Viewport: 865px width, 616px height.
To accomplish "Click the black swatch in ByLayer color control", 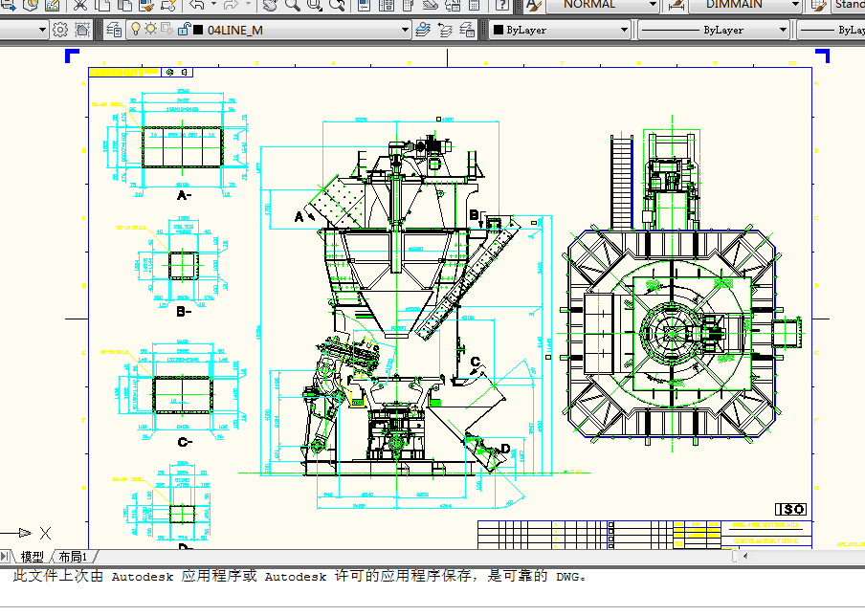I will 499,30.
